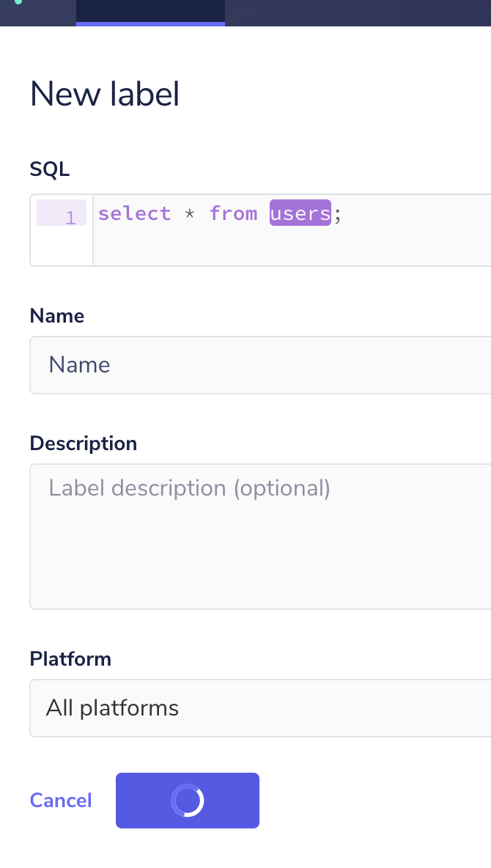
Task: Click the "from" keyword in the SQL editor
Action: pos(233,213)
